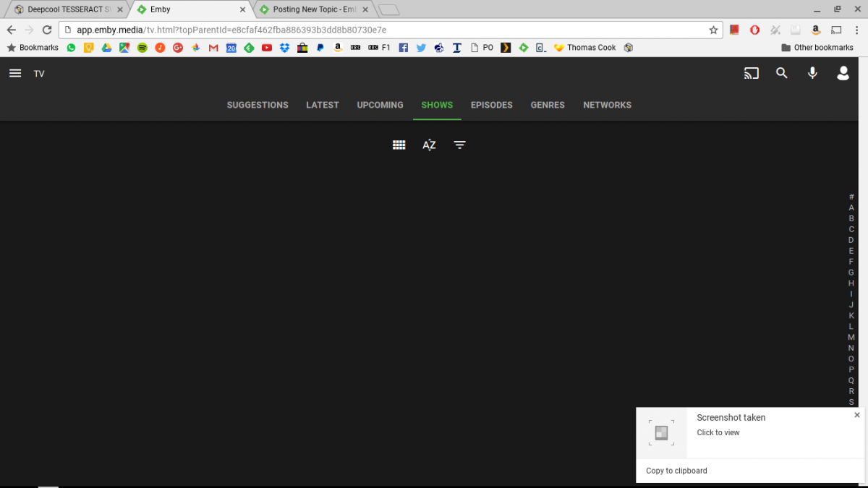Open the WhatsApp bookmark
The image size is (868, 488).
(71, 48)
